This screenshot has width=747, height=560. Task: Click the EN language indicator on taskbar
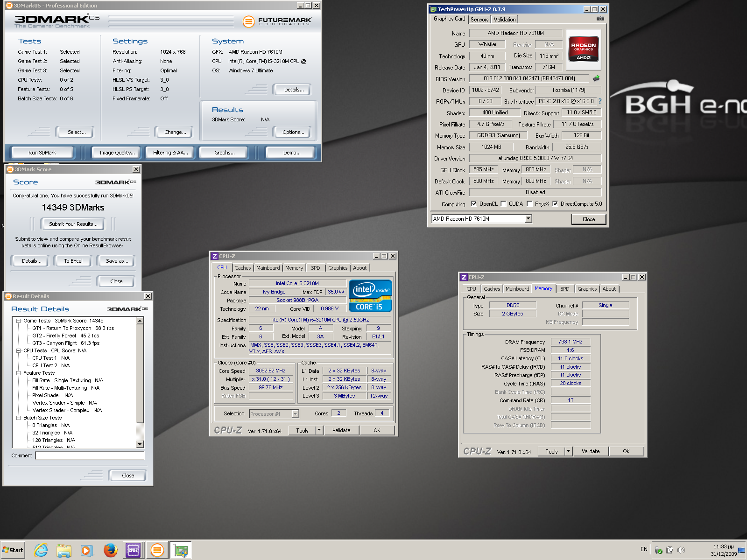point(644,549)
